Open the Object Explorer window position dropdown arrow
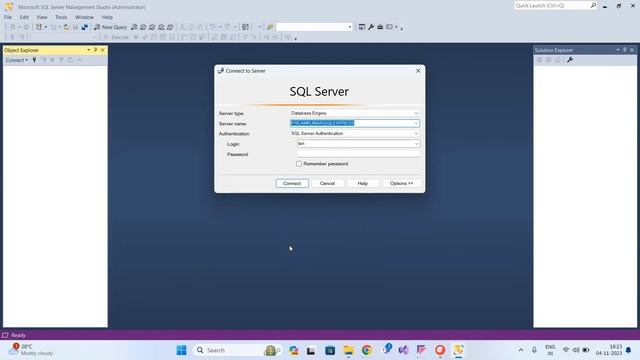The image size is (640, 360). click(x=88, y=50)
